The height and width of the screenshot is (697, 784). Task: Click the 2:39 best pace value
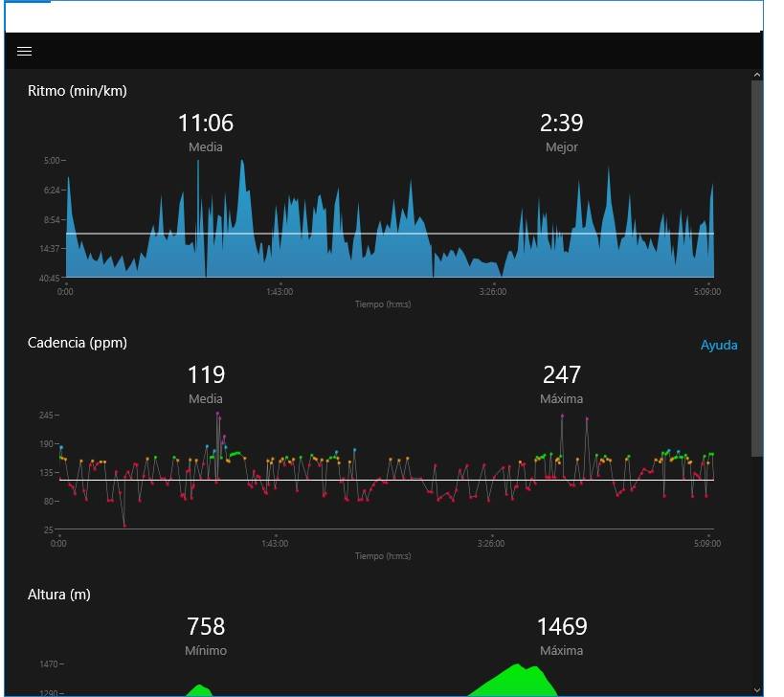561,124
